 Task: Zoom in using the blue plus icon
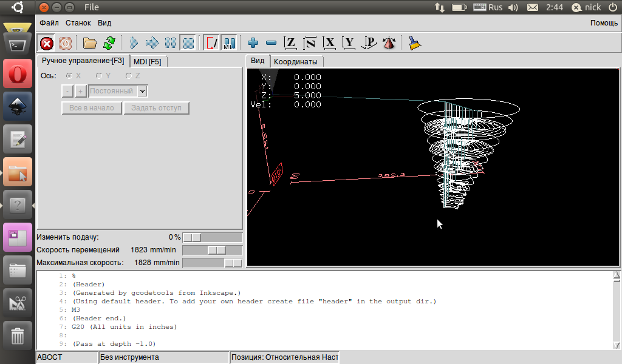253,43
